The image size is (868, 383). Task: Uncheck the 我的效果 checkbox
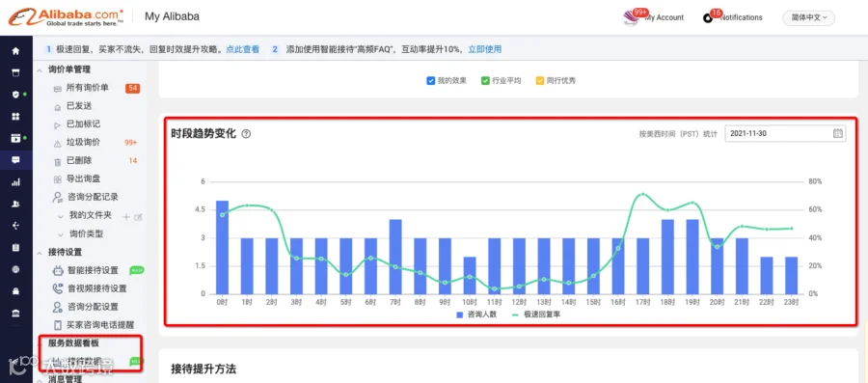pos(431,81)
